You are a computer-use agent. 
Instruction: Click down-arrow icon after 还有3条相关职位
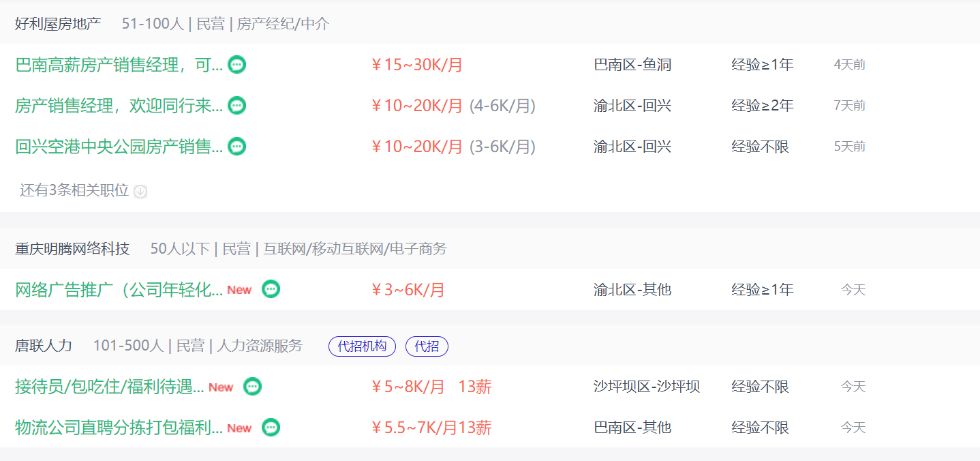click(x=140, y=192)
